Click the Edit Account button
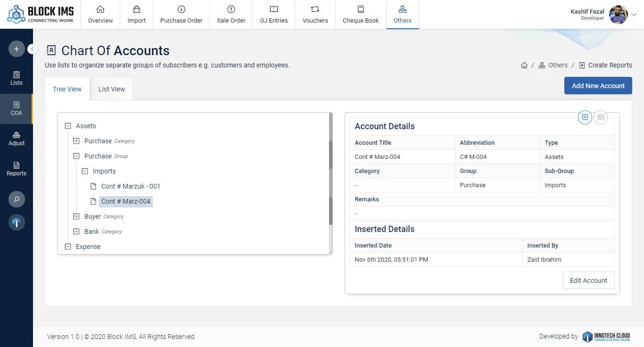Viewport: 644px width, 347px height. click(588, 281)
